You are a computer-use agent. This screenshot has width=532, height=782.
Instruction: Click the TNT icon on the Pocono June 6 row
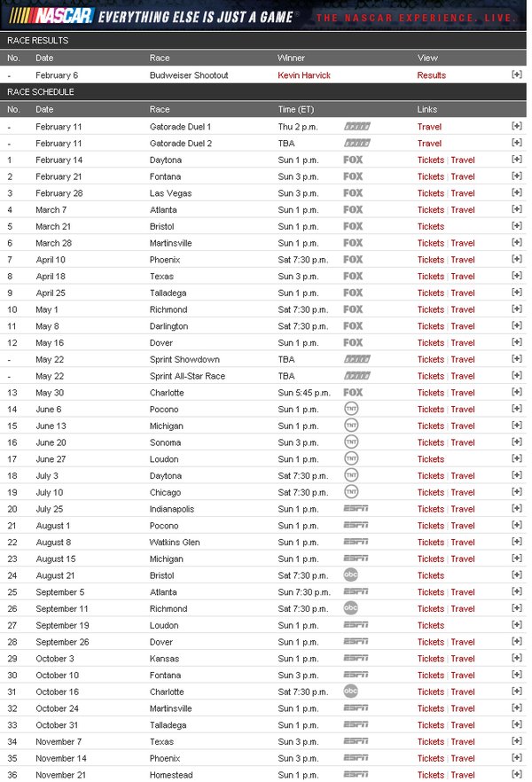(351, 410)
